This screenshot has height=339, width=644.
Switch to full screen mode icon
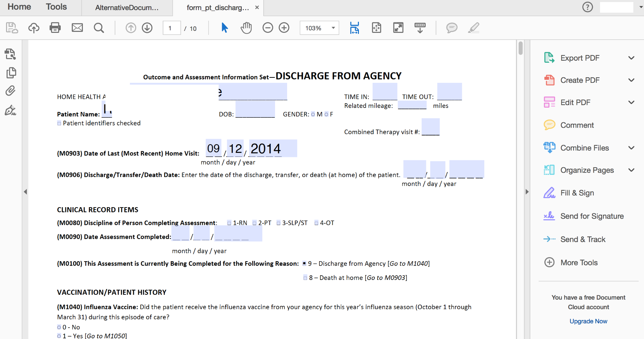398,28
